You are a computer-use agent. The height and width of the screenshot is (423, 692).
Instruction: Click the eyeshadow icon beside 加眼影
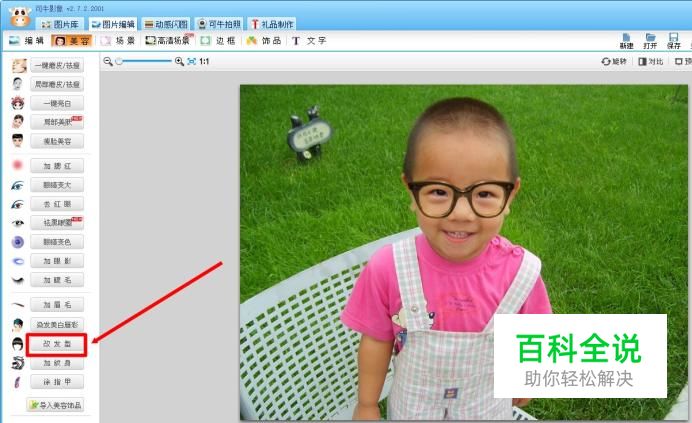tap(18, 261)
